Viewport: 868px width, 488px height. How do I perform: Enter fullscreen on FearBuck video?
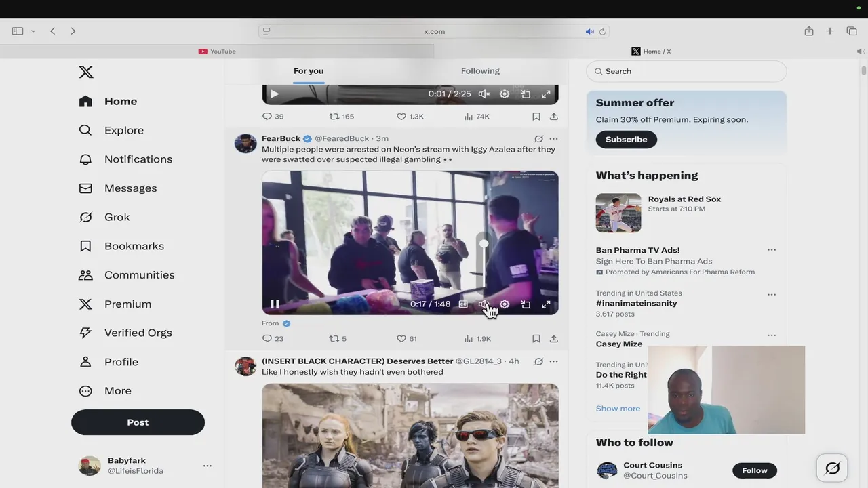546,304
